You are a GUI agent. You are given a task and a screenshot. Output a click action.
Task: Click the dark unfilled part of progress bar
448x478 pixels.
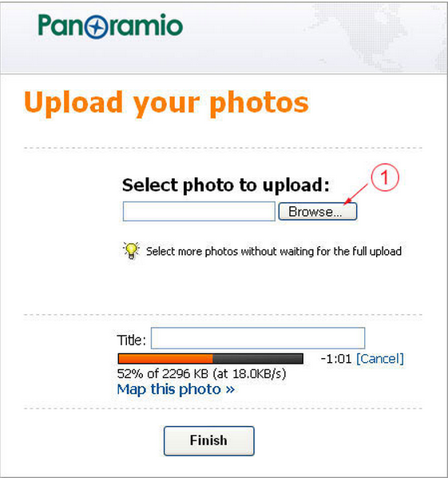[x=258, y=358]
